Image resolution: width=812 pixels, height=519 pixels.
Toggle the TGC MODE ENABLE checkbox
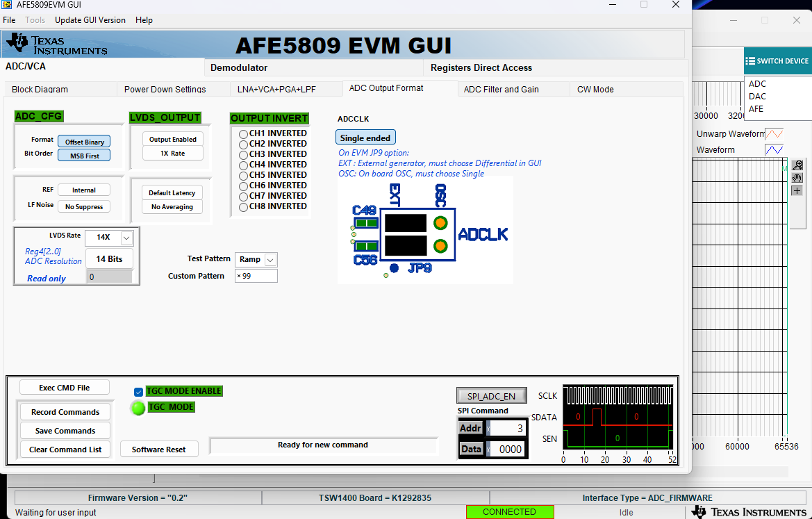tap(138, 392)
